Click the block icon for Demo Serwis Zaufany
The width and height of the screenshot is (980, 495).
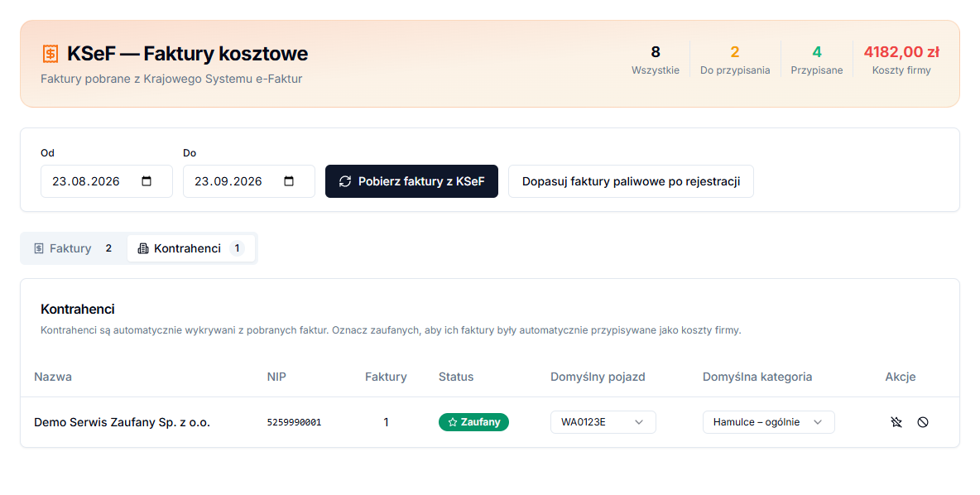coord(923,422)
